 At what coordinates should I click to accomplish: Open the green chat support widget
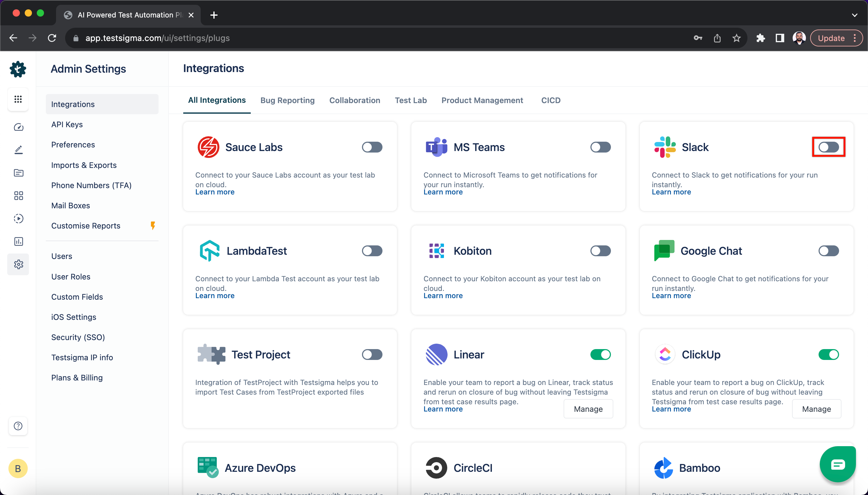pyautogui.click(x=838, y=464)
